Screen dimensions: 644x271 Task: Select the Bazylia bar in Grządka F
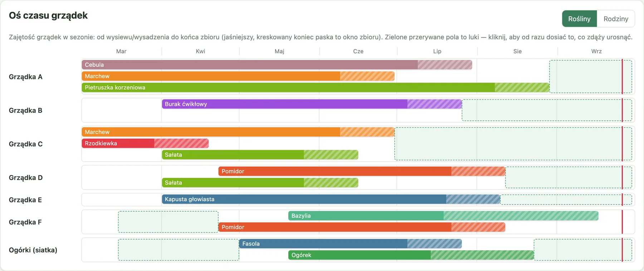[x=443, y=216]
